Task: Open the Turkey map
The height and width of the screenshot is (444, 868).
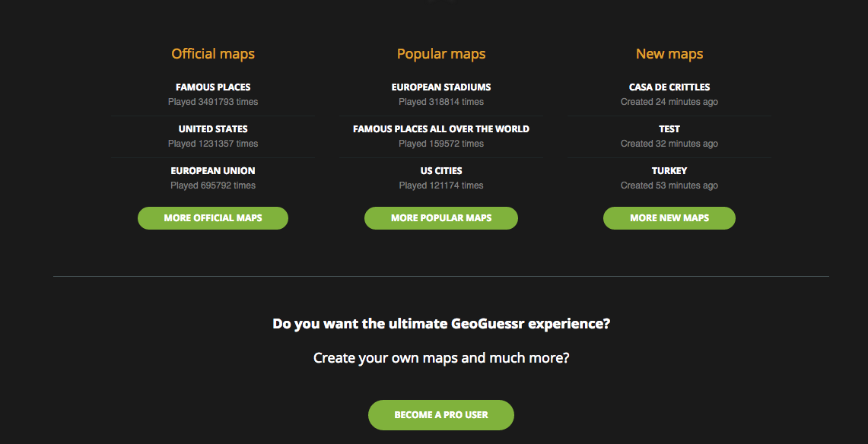Action: pos(669,171)
